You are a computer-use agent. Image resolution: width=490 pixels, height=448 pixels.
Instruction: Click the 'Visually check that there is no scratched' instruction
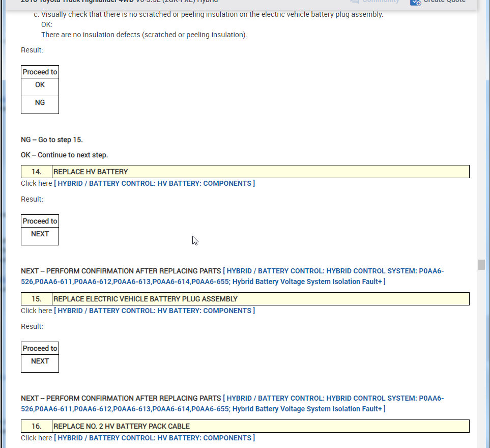pyautogui.click(x=212, y=14)
